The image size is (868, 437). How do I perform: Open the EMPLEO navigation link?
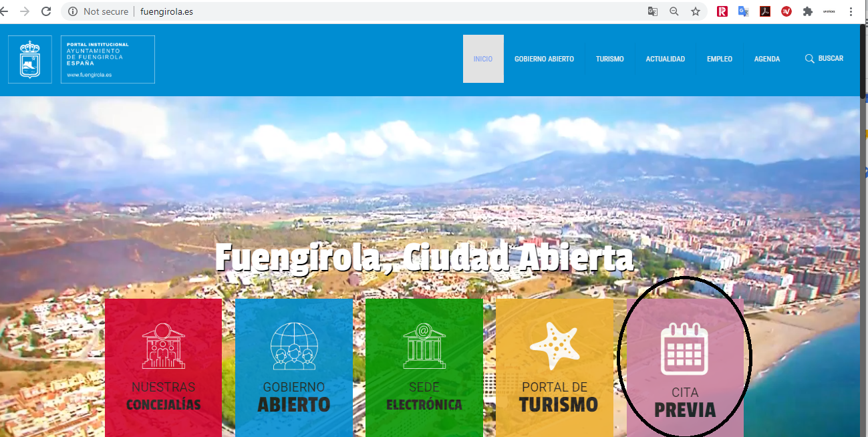click(x=719, y=59)
